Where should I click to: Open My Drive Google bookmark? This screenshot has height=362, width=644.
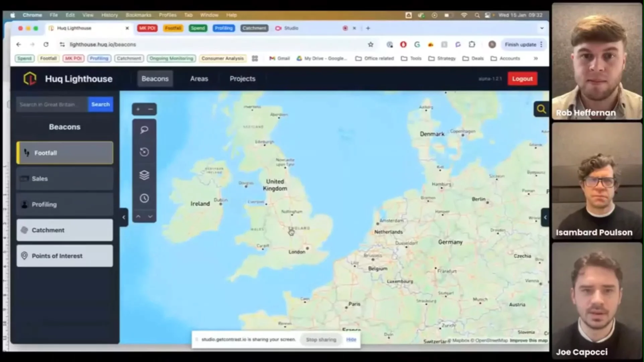322,58
